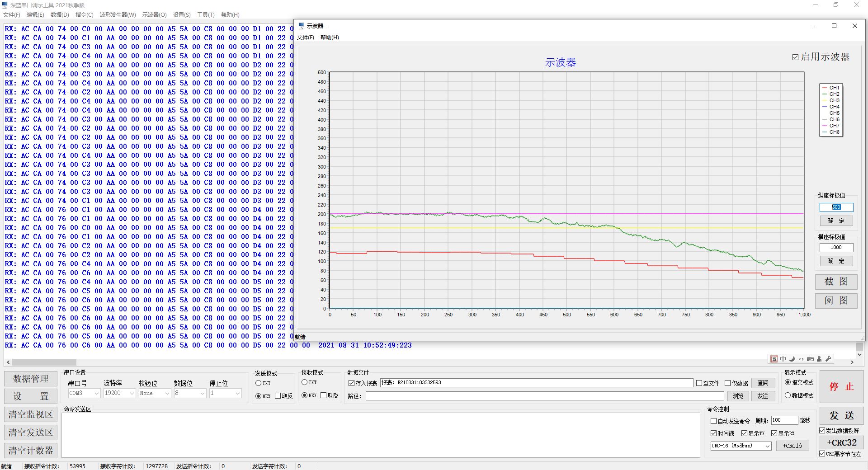Image resolution: width=868 pixels, height=470 pixels.
Task: Open 帮助(H) menu in oscilloscope window
Action: tap(330, 38)
